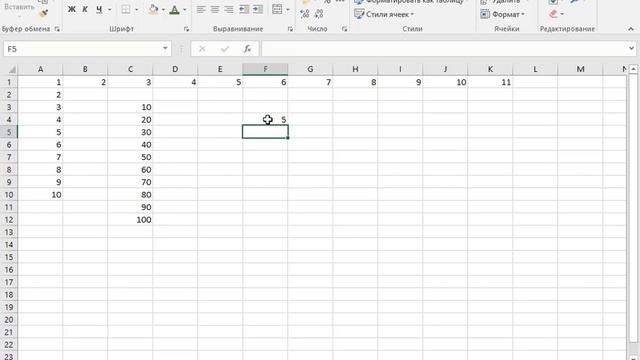Select column F header
The image size is (640, 360).
point(265,69)
